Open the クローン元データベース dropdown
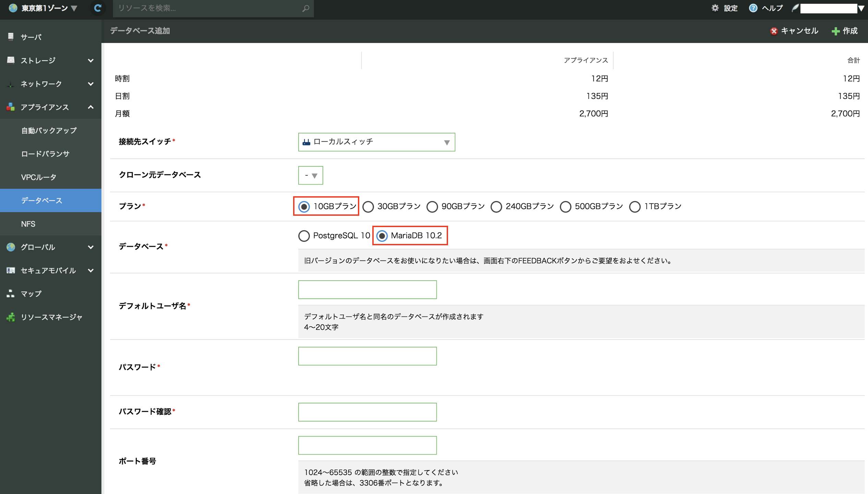 pyautogui.click(x=310, y=175)
